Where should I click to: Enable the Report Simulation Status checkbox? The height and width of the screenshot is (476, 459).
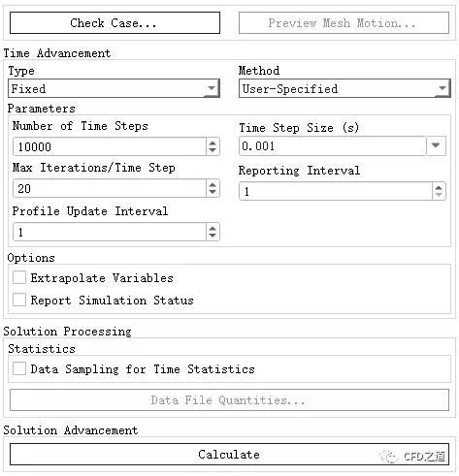[19, 300]
